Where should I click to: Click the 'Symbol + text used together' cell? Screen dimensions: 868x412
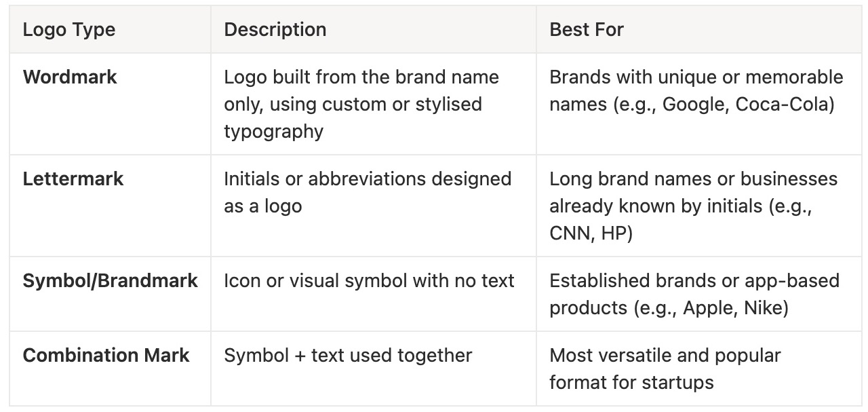pos(374,369)
